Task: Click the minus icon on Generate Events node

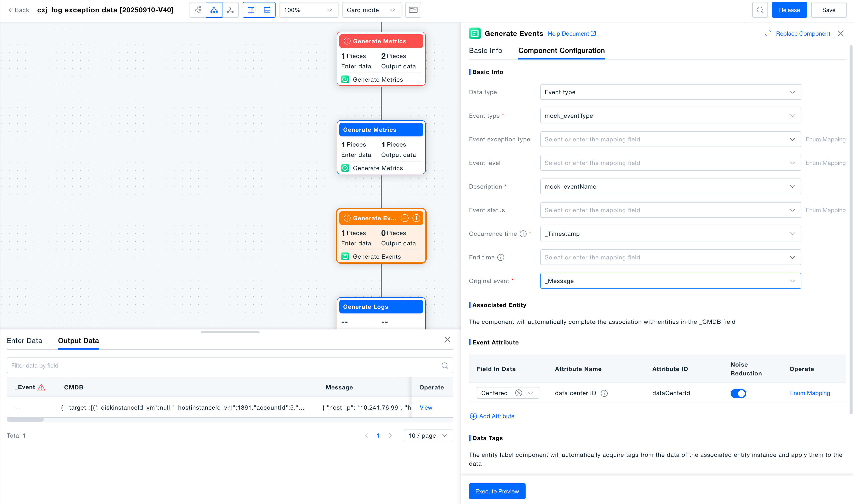Action: click(404, 218)
